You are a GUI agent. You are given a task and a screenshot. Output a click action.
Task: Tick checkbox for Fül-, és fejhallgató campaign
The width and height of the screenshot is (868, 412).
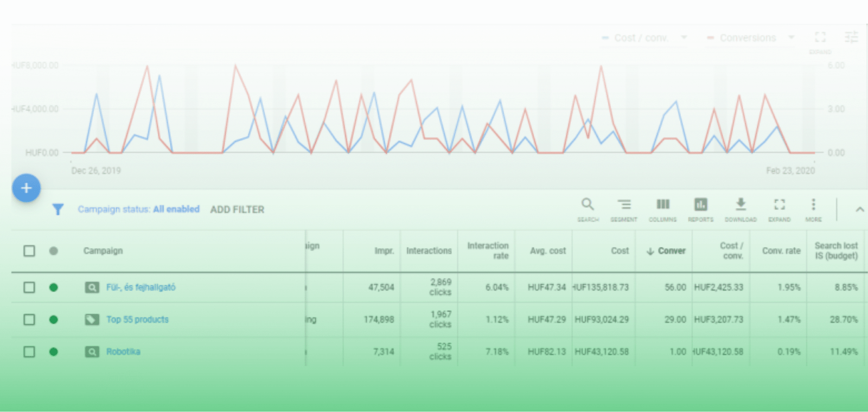pyautogui.click(x=29, y=287)
